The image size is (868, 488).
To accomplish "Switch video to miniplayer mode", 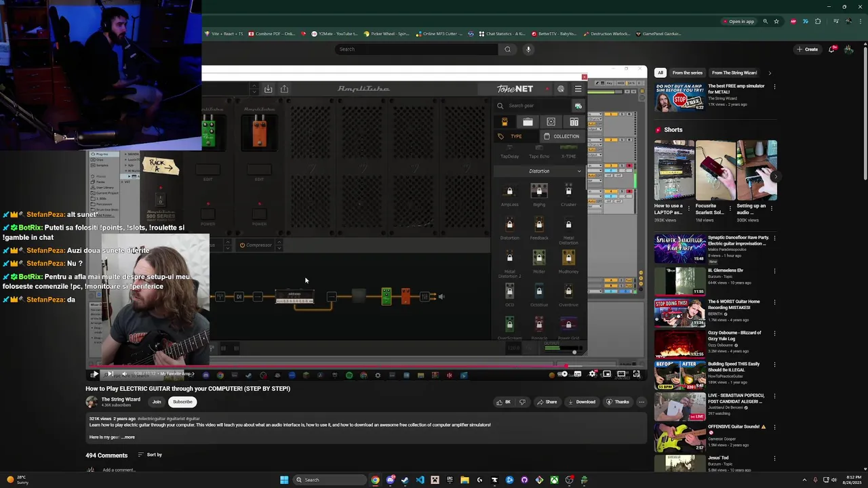I will pos(607,374).
